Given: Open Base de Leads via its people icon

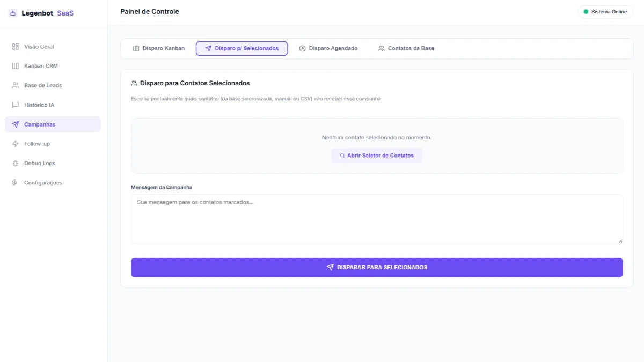Looking at the screenshot, I should pyautogui.click(x=16, y=85).
